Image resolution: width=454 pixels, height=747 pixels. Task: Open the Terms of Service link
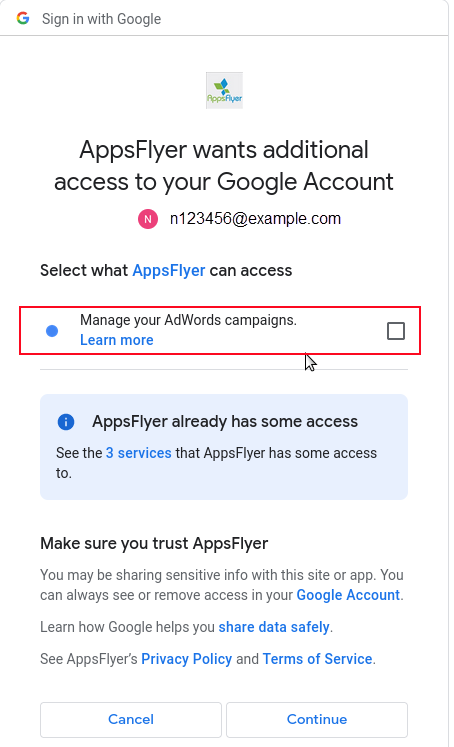tap(317, 659)
